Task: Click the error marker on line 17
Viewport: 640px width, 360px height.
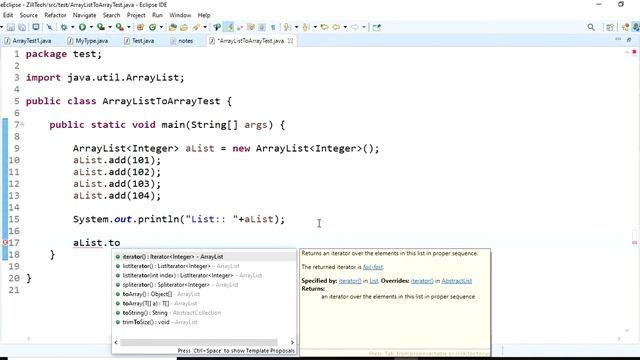Action: 4,242
